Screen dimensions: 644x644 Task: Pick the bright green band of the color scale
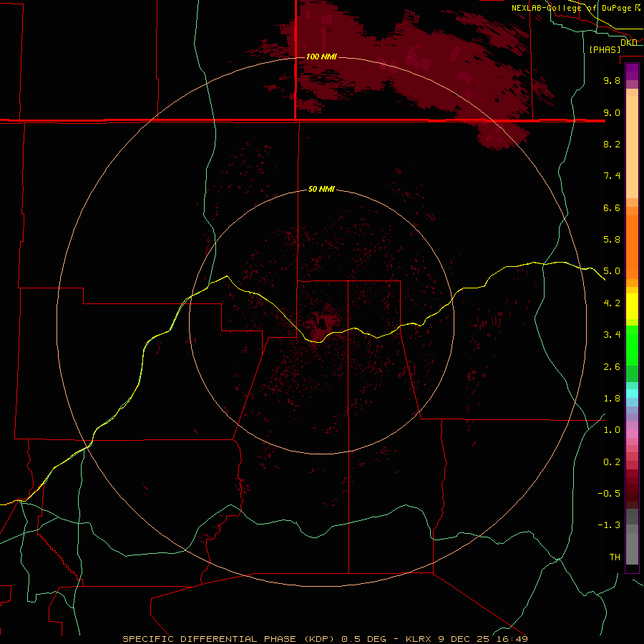[632, 345]
